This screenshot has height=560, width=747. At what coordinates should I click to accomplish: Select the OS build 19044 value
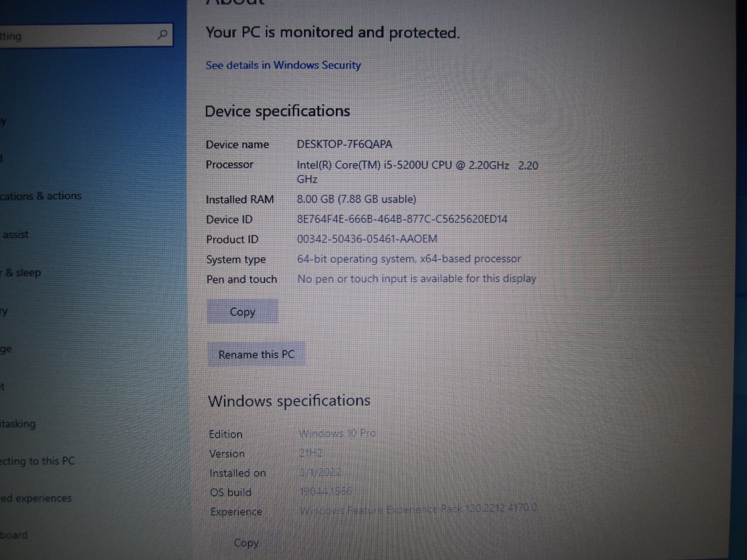click(x=326, y=491)
